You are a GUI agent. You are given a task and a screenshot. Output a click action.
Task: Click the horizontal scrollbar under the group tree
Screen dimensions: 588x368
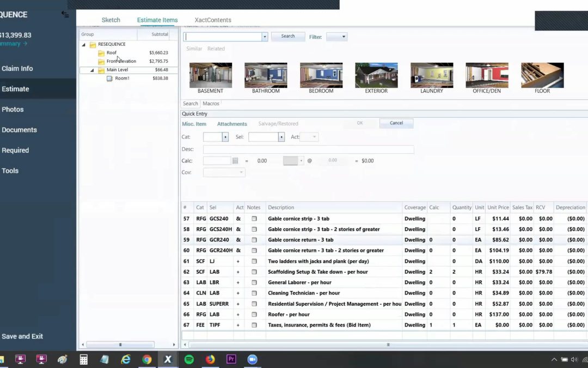pos(120,345)
